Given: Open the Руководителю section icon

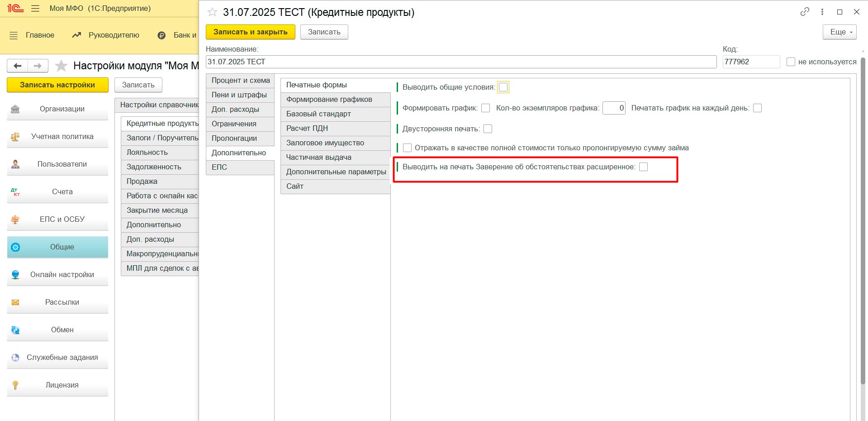Looking at the screenshot, I should tap(76, 35).
